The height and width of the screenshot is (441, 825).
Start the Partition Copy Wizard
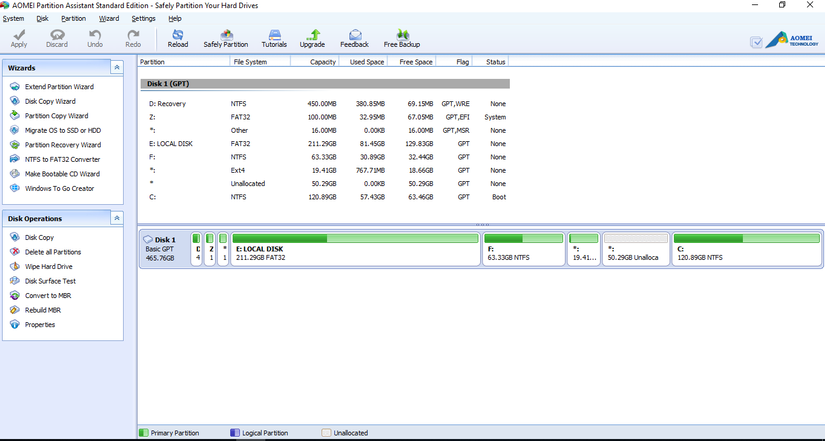pos(56,116)
